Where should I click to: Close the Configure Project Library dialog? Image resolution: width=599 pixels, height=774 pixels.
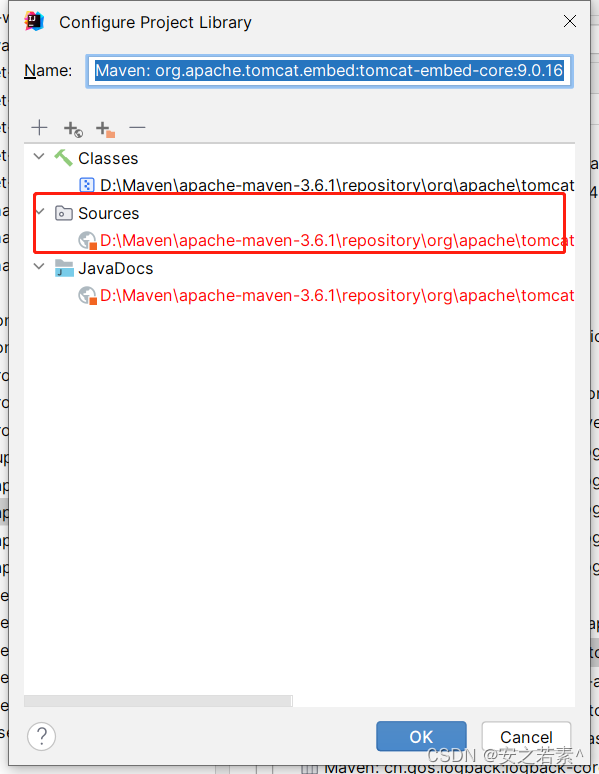(570, 21)
